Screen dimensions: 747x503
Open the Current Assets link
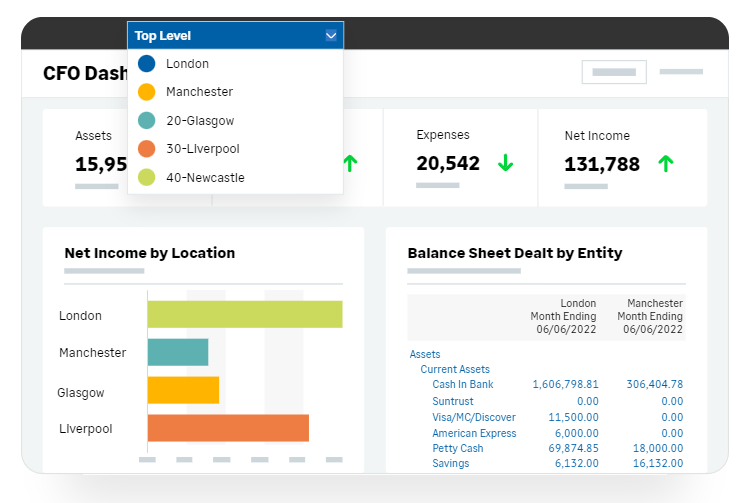point(455,369)
